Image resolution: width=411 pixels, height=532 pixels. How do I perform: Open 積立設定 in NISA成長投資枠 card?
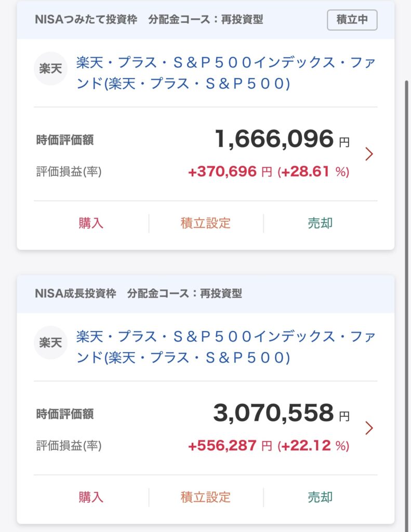(206, 497)
